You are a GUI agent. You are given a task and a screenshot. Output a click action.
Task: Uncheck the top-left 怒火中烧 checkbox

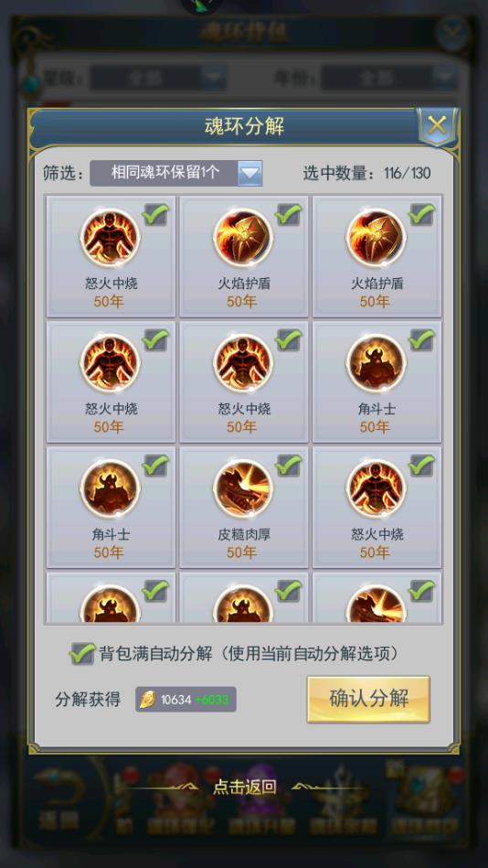point(155,214)
